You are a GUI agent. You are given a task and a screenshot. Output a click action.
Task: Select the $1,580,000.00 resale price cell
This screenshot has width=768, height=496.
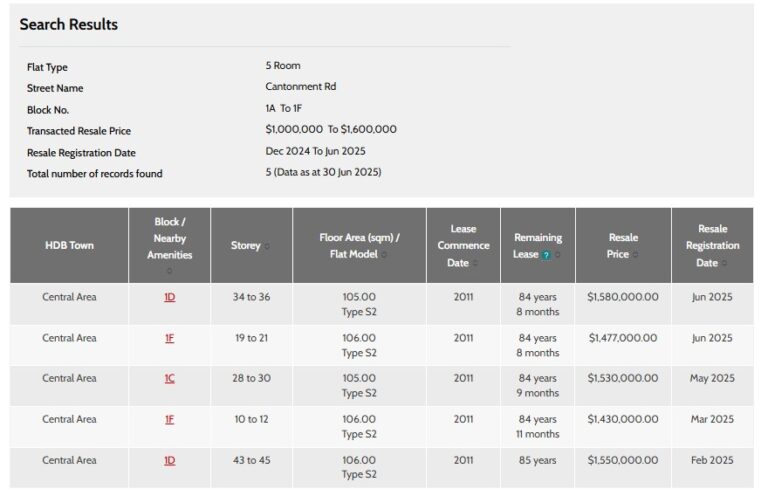pos(623,297)
